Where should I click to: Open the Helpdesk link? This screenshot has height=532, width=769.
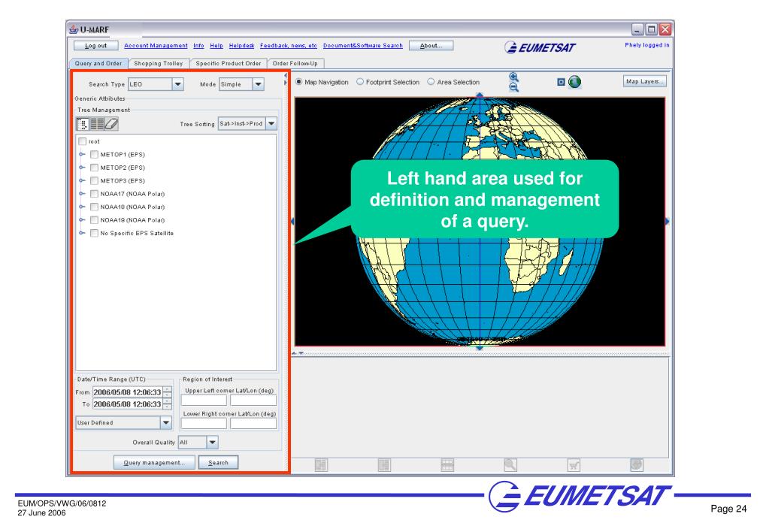click(241, 46)
